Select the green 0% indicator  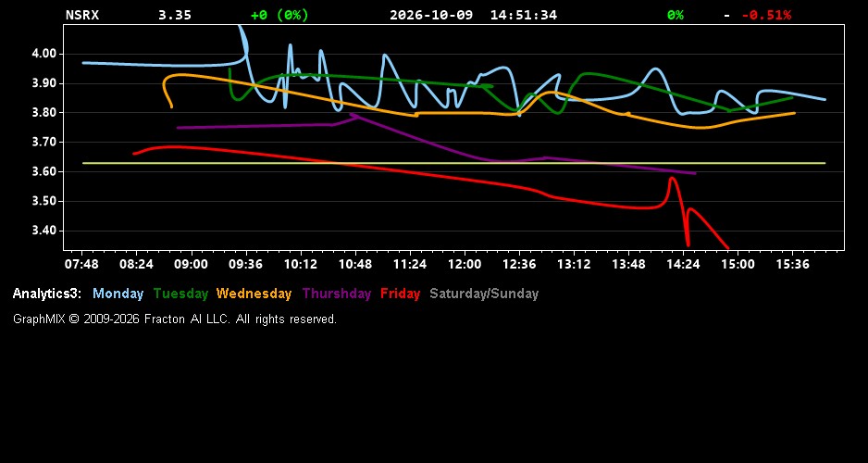(x=676, y=15)
